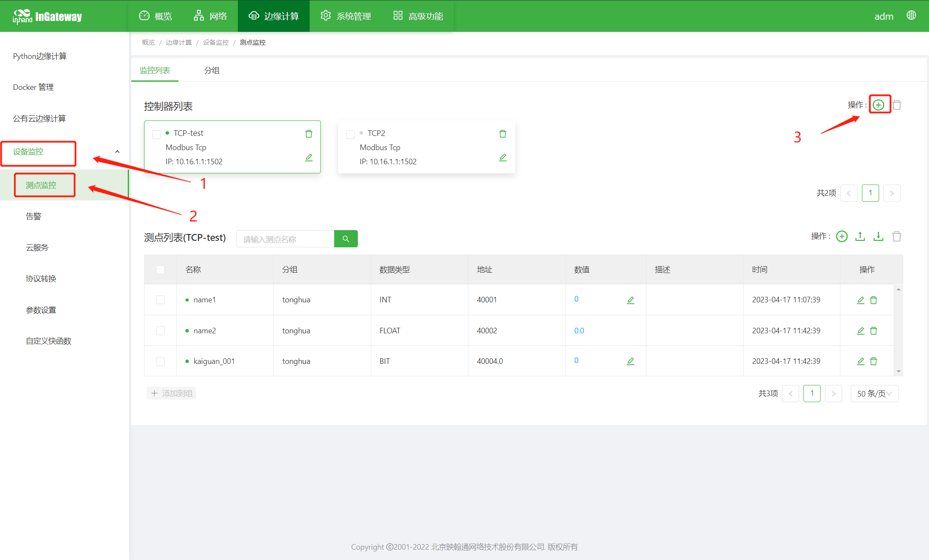Toggle the select-all checkbox in table header
The width and height of the screenshot is (929, 560).
(160, 270)
